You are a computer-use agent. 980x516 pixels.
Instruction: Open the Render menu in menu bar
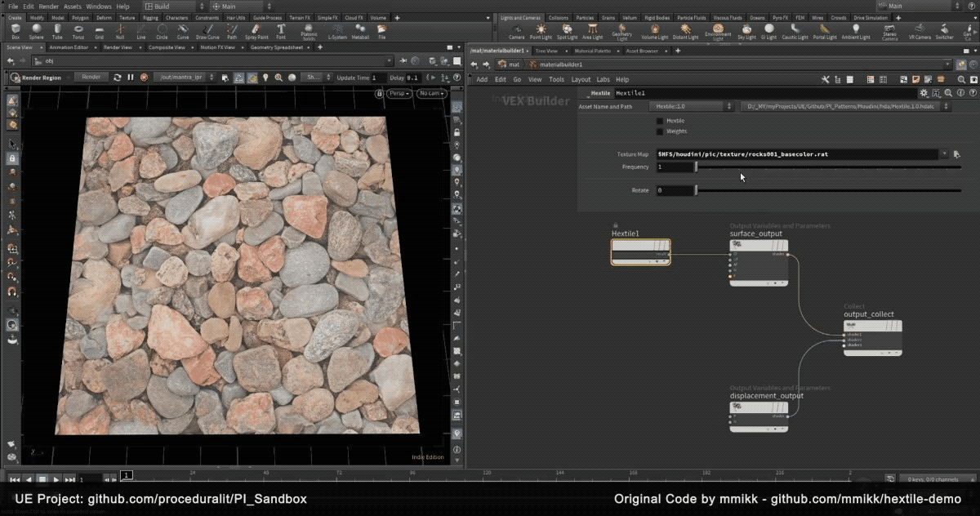point(49,6)
